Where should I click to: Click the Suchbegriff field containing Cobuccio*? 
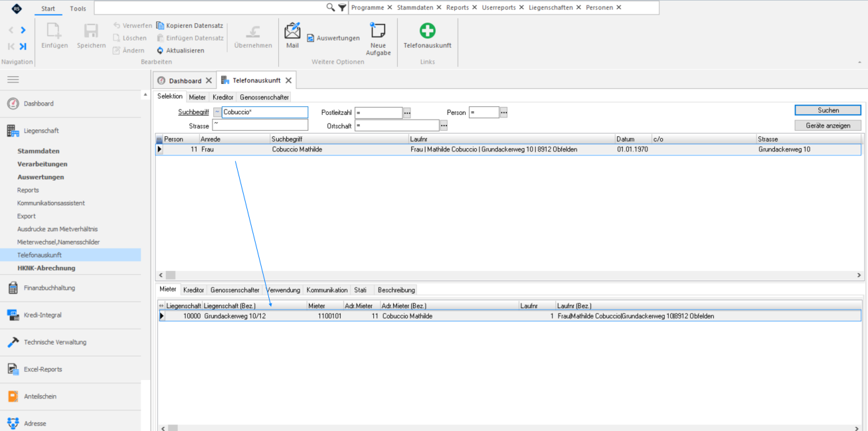265,112
